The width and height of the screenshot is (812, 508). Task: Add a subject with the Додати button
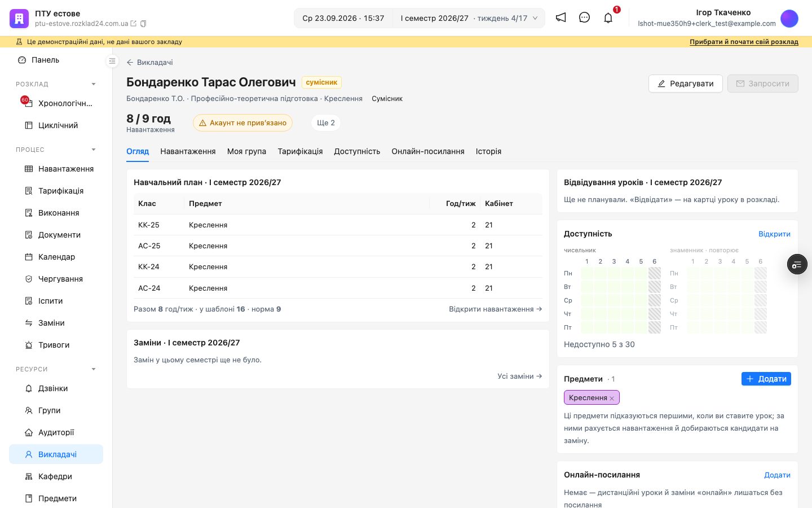click(766, 379)
